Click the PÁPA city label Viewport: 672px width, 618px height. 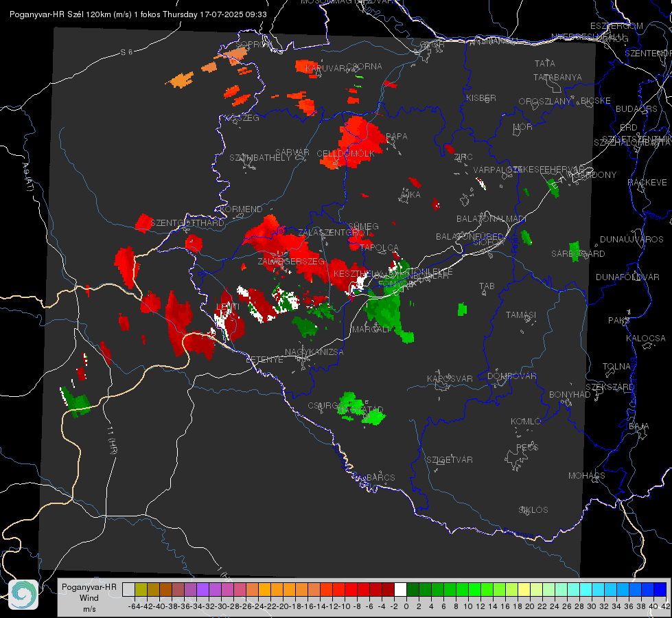(397, 137)
